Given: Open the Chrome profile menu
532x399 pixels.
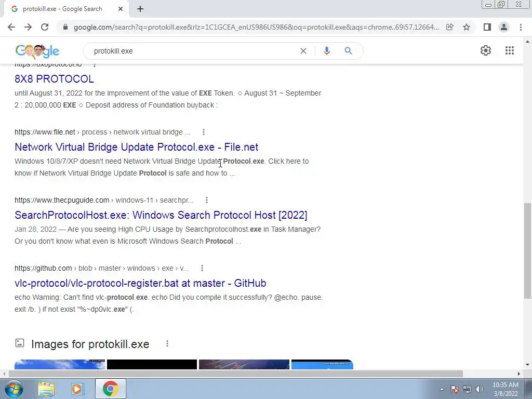Looking at the screenshot, I should pyautogui.click(x=504, y=27).
